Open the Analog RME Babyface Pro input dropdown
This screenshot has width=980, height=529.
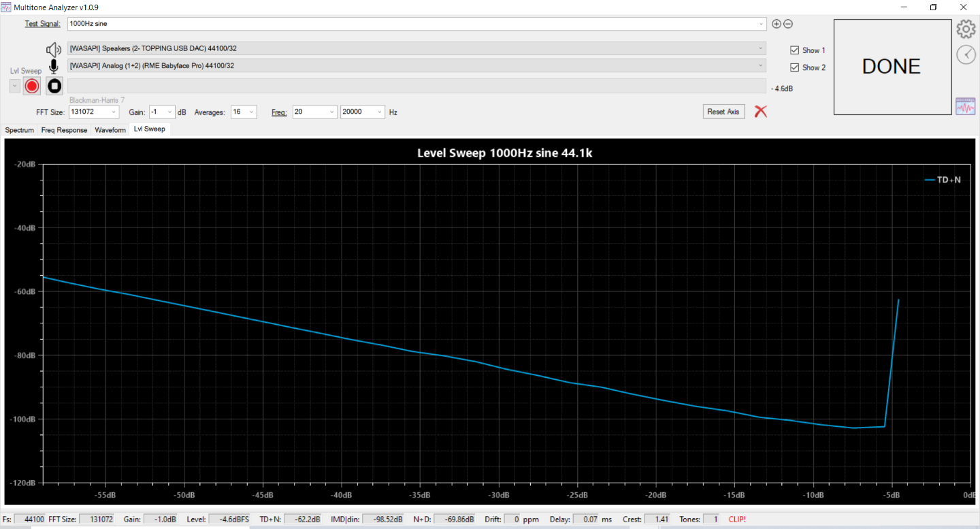point(761,65)
